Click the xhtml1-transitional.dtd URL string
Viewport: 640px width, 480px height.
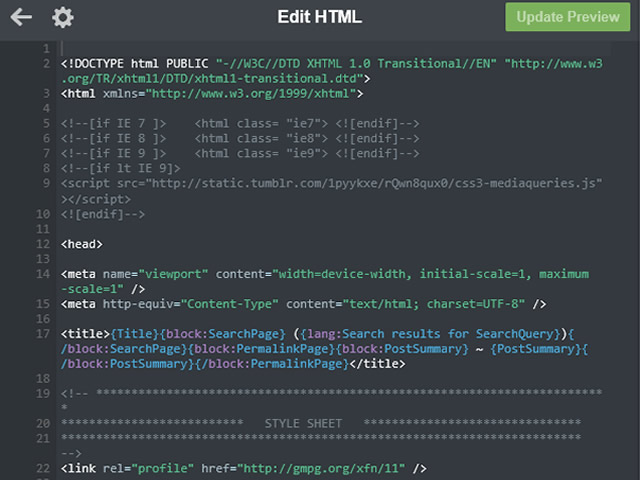212,78
